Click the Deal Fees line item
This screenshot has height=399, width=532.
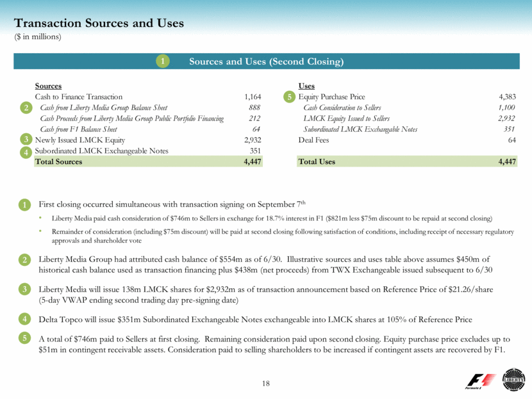(x=314, y=140)
